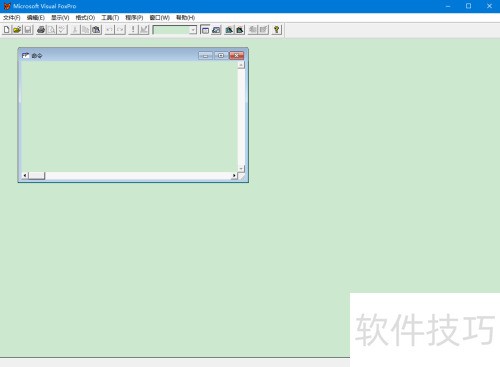The height and width of the screenshot is (367, 500).
Task: Click the Print icon in toolbar
Action: tap(41, 30)
